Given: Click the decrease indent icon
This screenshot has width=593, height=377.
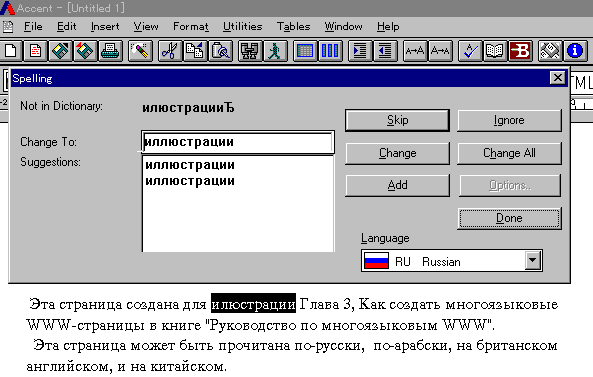Looking at the screenshot, I should (385, 51).
